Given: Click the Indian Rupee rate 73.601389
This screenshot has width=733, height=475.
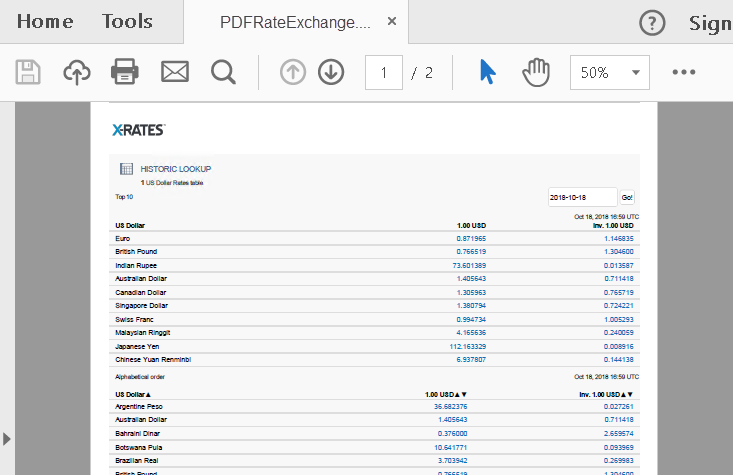Looking at the screenshot, I should pyautogui.click(x=469, y=266).
